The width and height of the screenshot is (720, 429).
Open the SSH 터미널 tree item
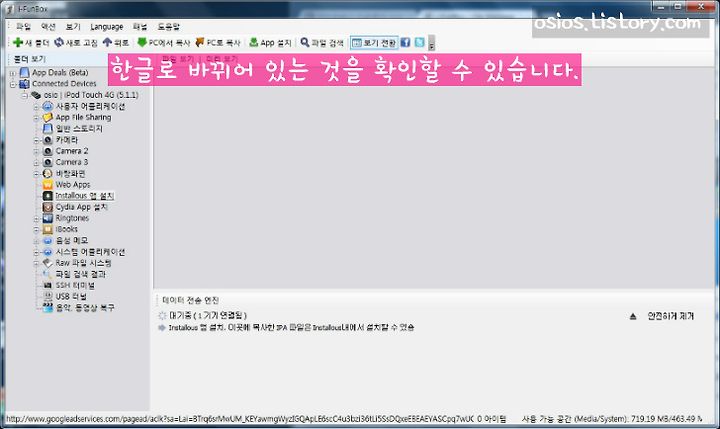(x=75, y=285)
